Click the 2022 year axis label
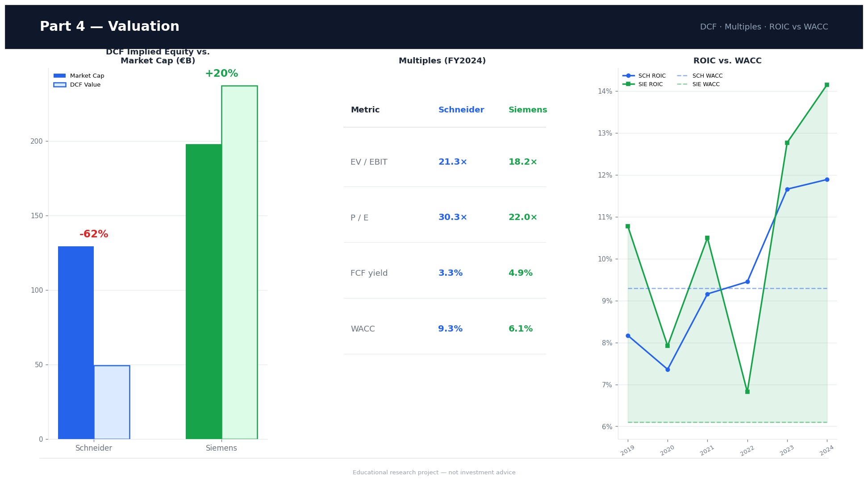Screen dimensions: 868x481 746,451
